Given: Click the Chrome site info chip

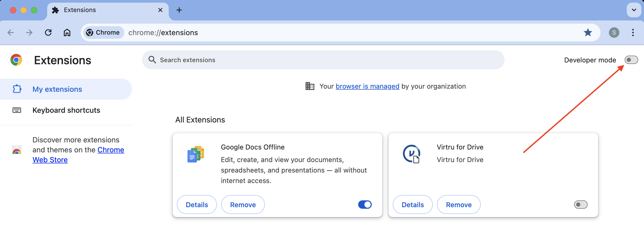Looking at the screenshot, I should [103, 33].
